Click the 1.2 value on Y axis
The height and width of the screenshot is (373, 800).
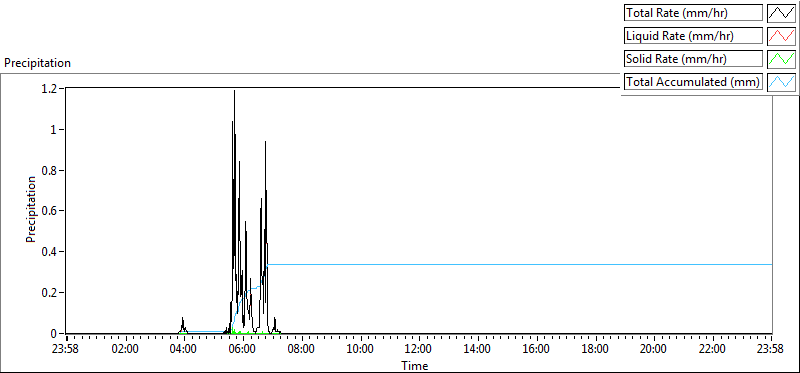point(52,88)
